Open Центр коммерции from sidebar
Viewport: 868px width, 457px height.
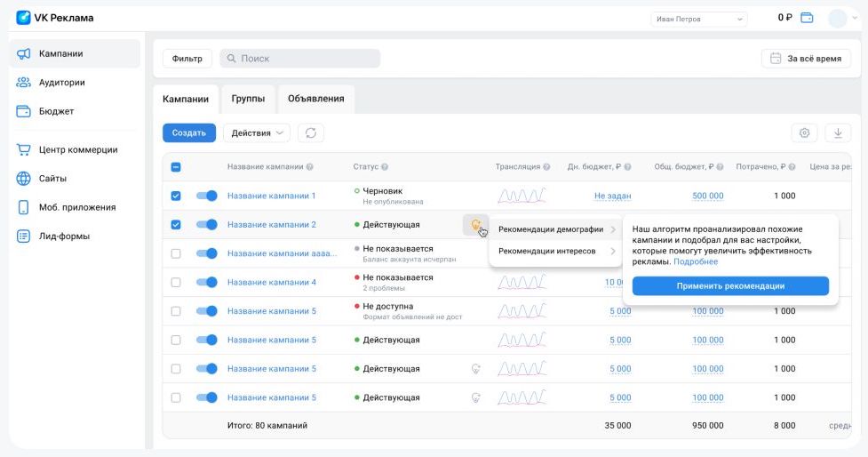77,149
